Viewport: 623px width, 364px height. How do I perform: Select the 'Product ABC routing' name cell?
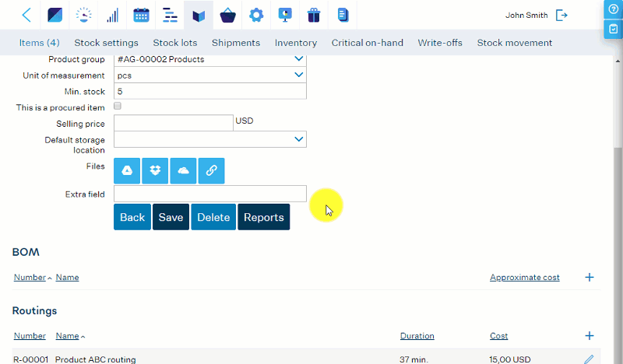(x=95, y=359)
